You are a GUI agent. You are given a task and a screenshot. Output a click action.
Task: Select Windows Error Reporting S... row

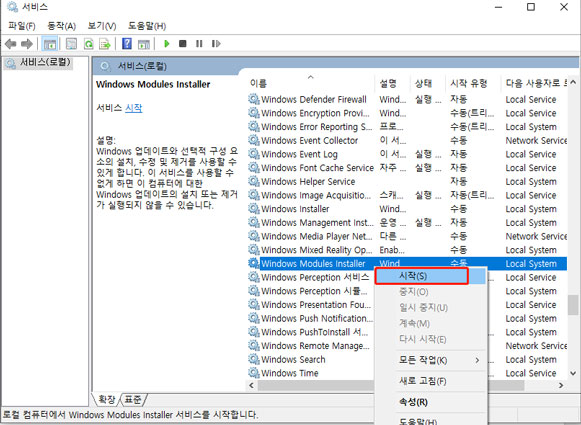tap(407, 126)
